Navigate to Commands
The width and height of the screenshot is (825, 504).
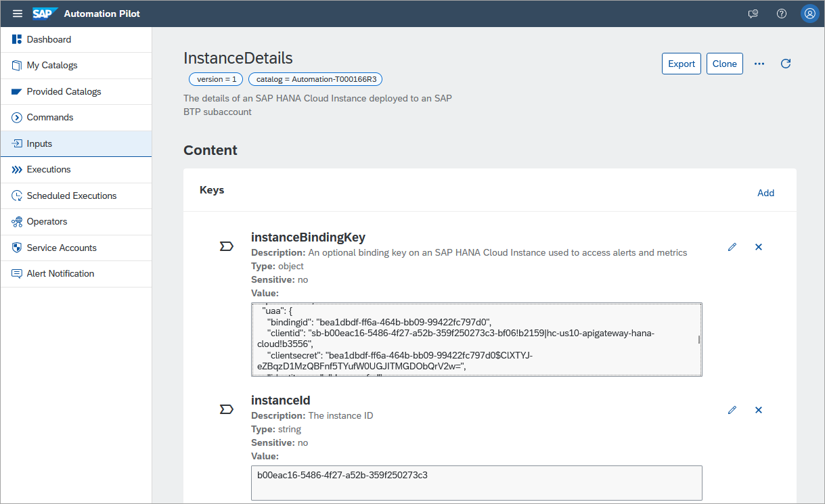pos(76,118)
